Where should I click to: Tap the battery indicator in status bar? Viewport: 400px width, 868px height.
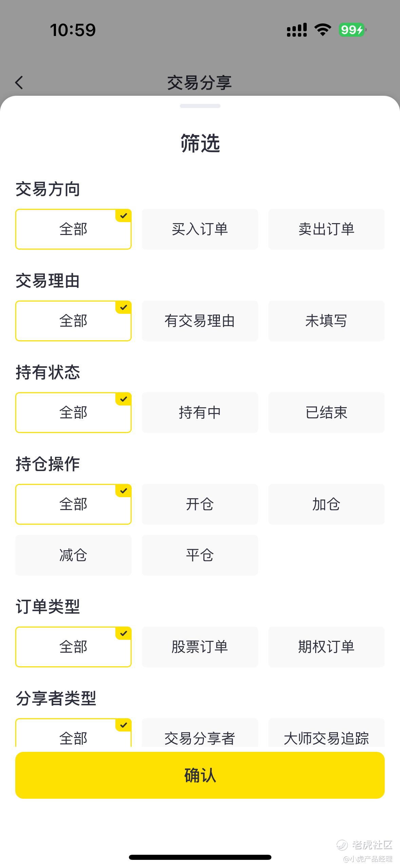pos(353,30)
